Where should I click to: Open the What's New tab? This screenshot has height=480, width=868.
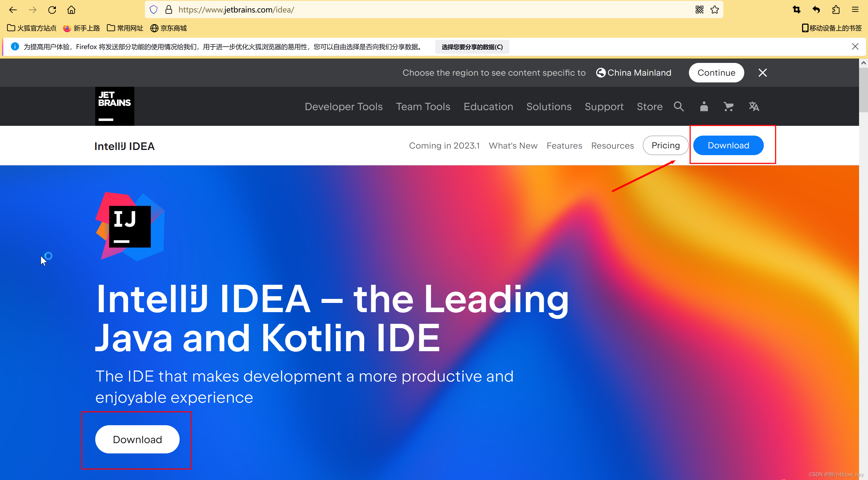click(x=513, y=146)
